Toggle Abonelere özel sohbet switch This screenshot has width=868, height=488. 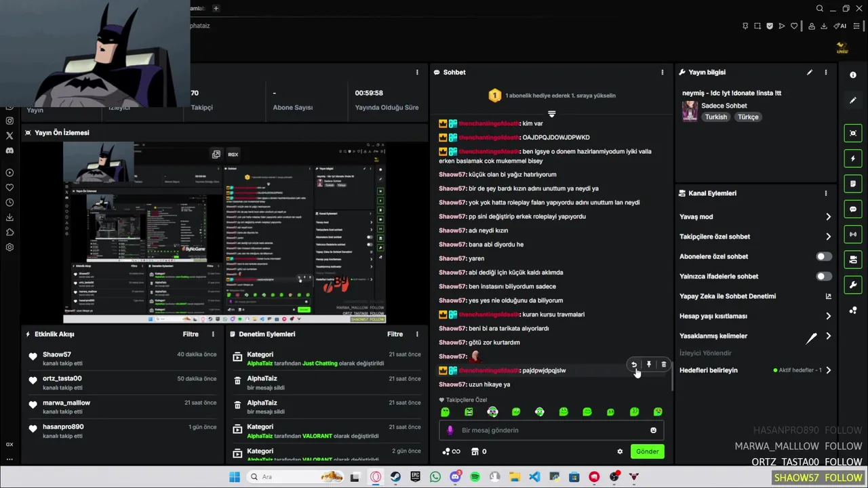tap(823, 257)
